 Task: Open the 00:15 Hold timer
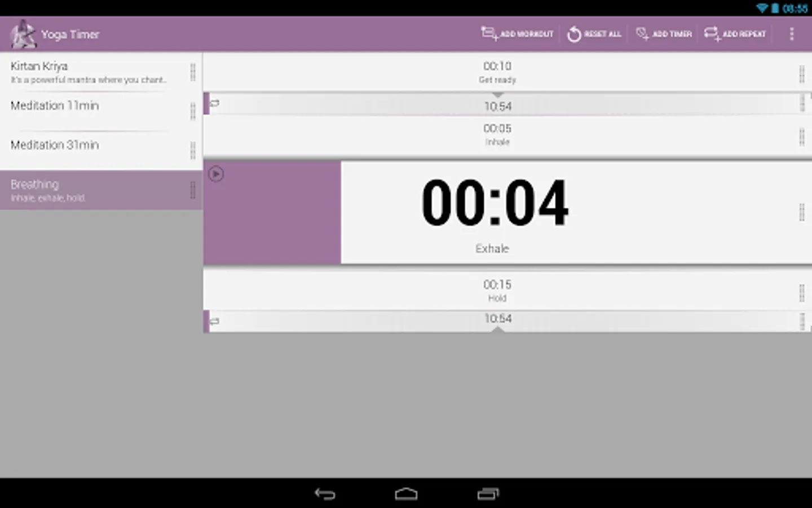point(507,291)
